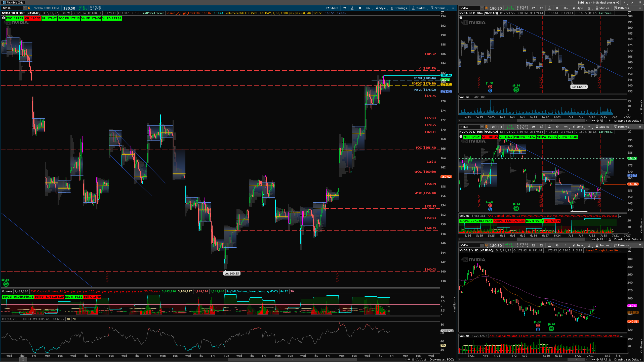Click warning indicator on top-right chart
The image size is (644, 362).
461,18
